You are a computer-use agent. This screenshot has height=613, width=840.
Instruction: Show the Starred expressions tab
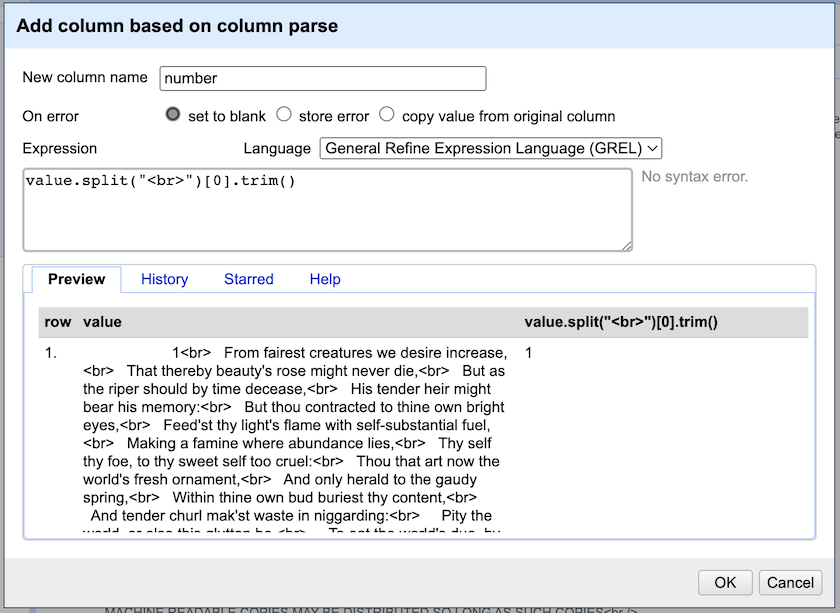pyautogui.click(x=248, y=279)
